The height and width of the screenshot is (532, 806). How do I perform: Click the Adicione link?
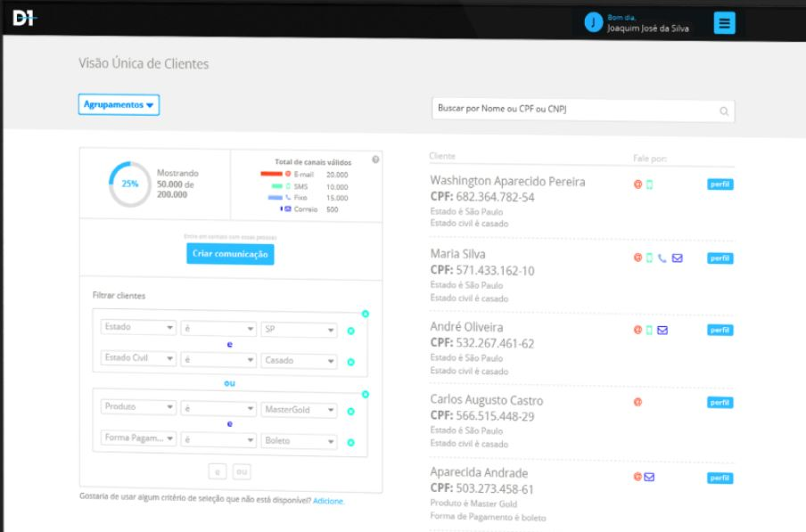pyautogui.click(x=328, y=501)
